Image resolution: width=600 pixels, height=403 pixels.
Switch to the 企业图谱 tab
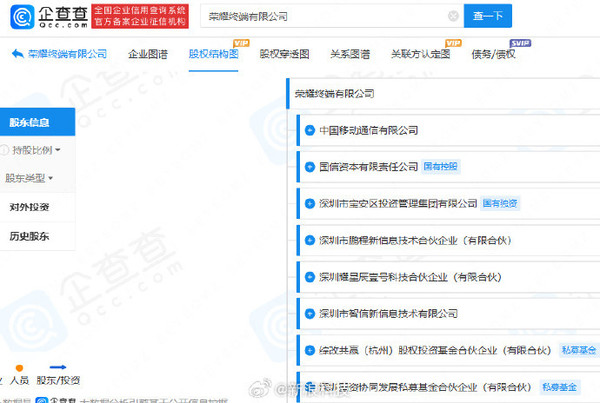(x=148, y=54)
